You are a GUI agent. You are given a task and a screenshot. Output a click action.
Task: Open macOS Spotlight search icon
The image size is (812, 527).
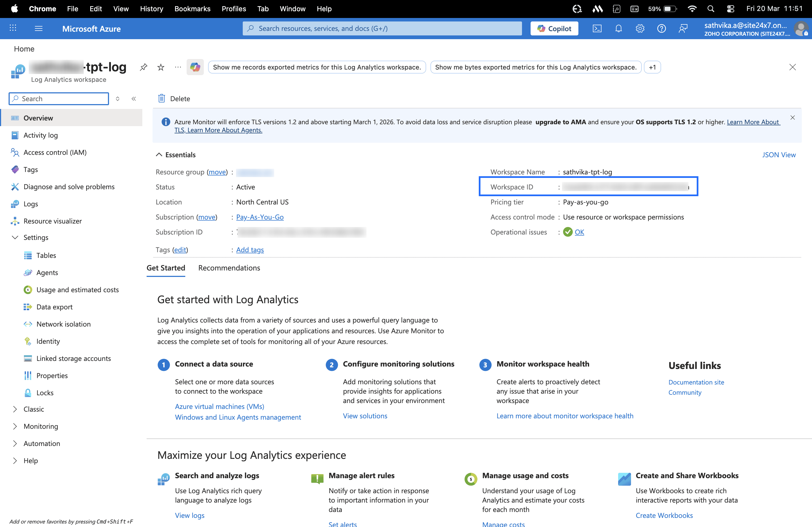point(711,9)
